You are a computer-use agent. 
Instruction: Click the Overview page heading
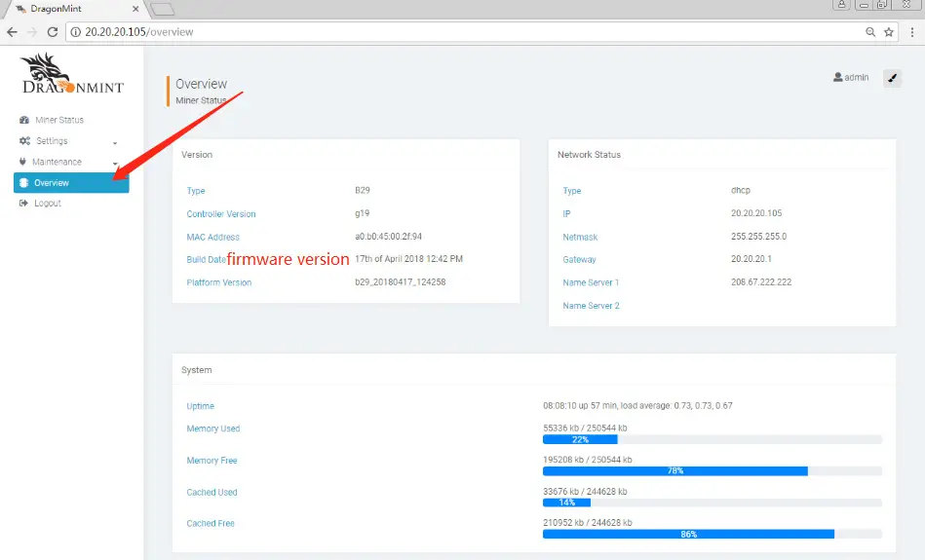pos(201,84)
